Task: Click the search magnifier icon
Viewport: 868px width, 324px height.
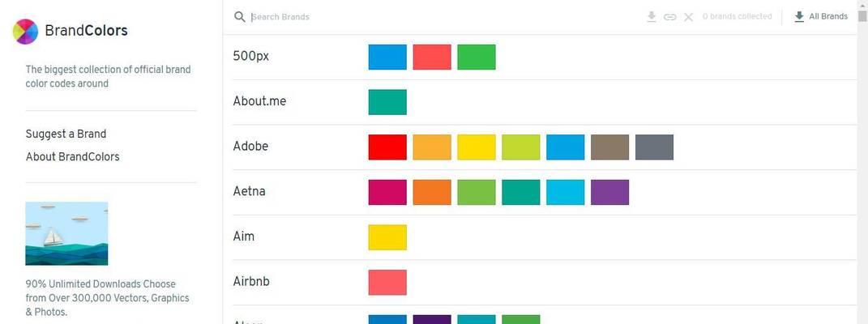Action: (x=240, y=17)
